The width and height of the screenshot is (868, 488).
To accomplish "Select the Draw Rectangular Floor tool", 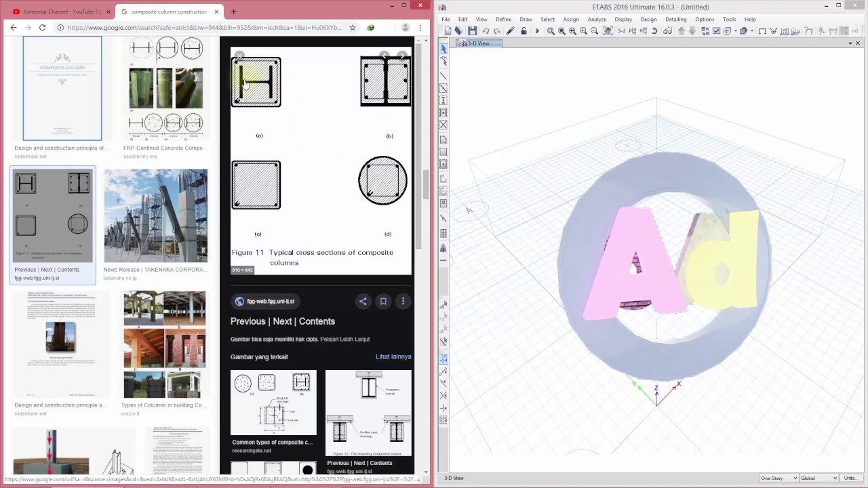I will (x=443, y=150).
